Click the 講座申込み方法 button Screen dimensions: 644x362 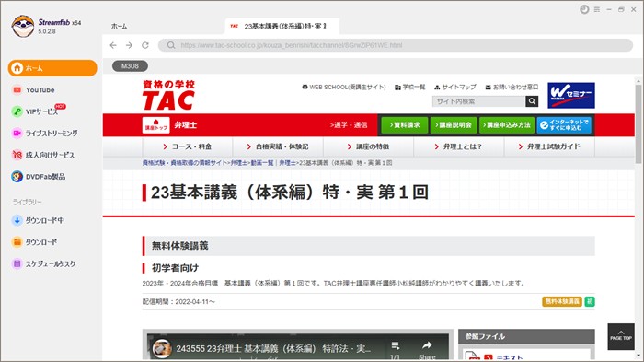coord(507,125)
